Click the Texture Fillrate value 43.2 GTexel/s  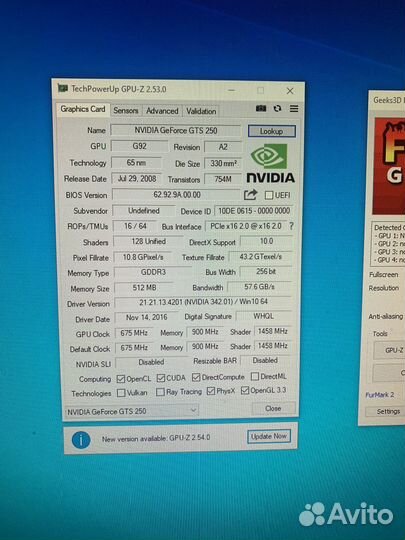pos(261,257)
